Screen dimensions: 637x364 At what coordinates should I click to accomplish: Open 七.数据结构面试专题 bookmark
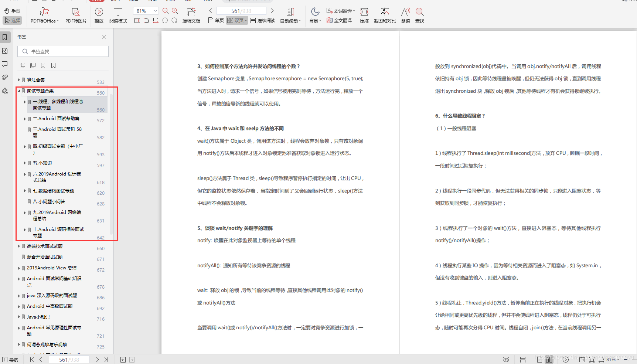(x=53, y=191)
